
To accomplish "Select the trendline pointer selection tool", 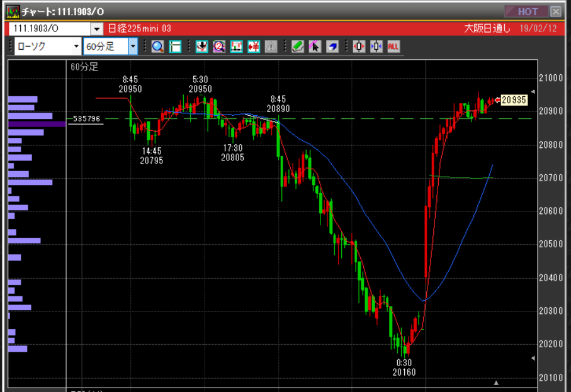I will tap(315, 47).
